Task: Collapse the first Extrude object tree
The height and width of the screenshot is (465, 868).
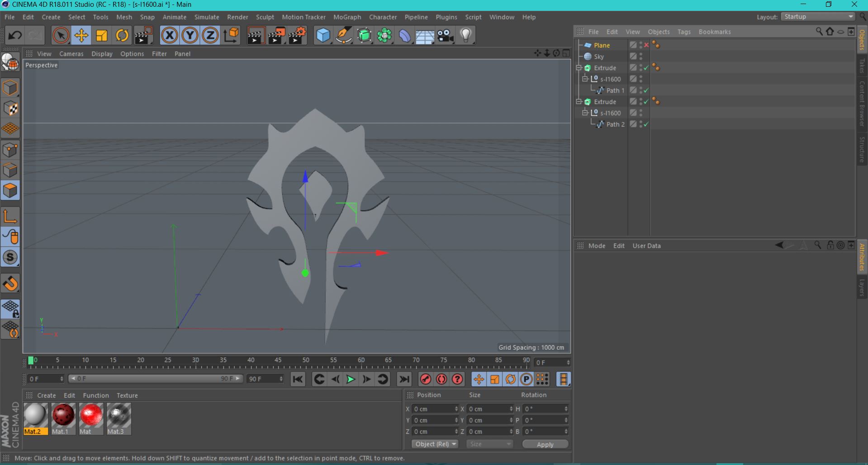Action: pos(579,68)
